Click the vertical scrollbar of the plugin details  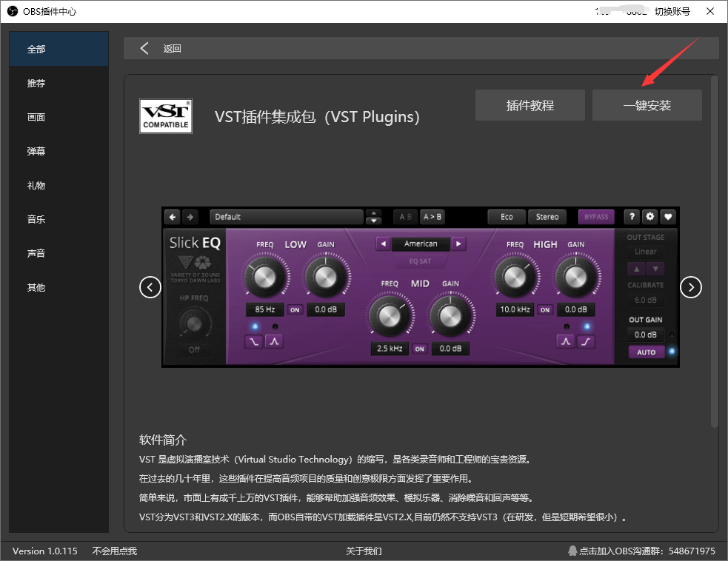coord(715,252)
